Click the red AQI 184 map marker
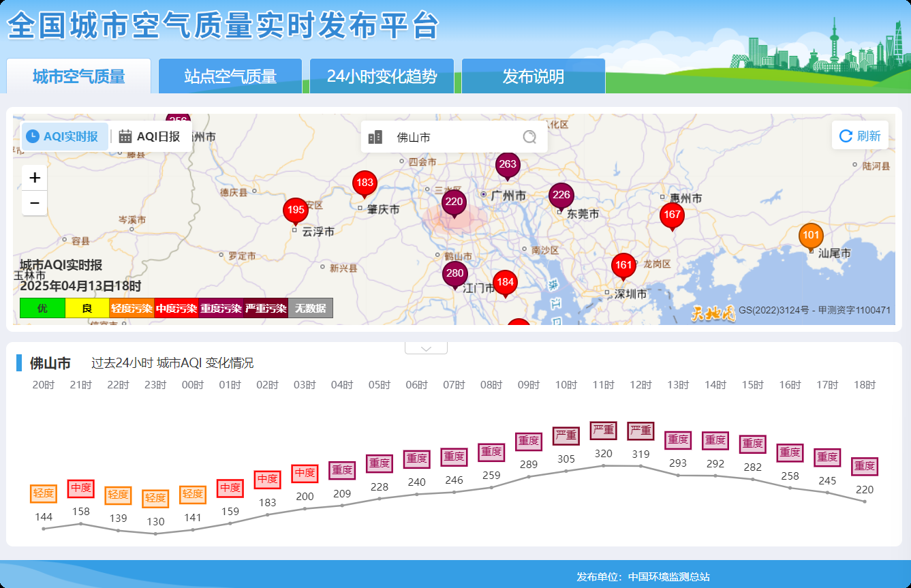This screenshot has height=588, width=911. 505,283
